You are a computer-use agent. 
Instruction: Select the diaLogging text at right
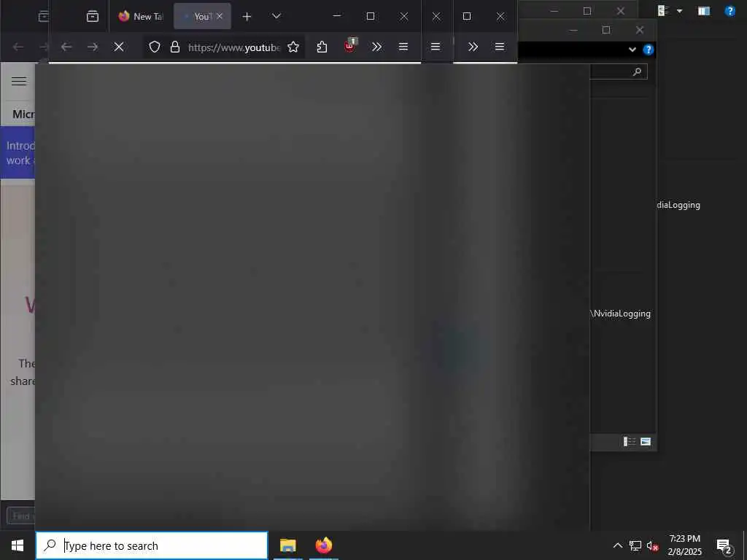678,205
